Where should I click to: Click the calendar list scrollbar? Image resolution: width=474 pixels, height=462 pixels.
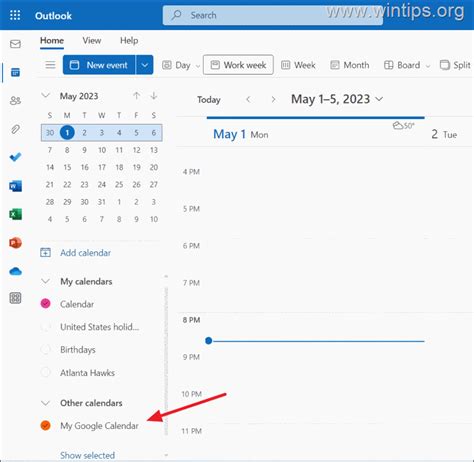click(166, 360)
